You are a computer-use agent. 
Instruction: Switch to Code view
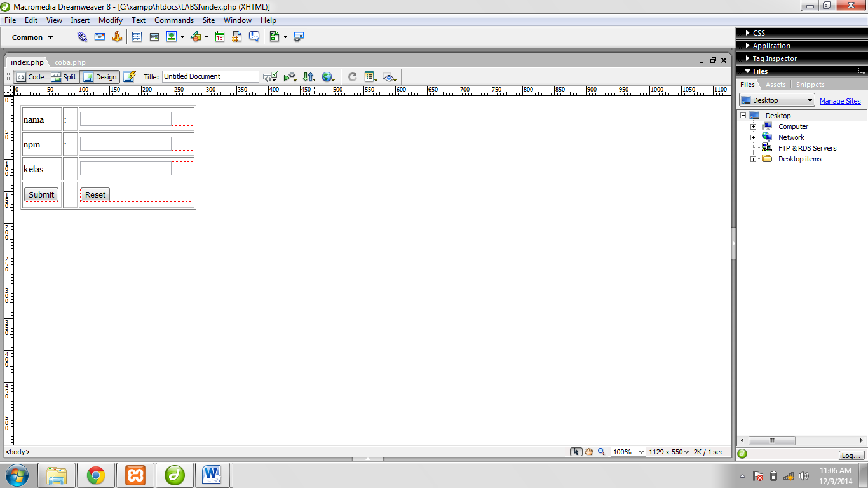pos(30,77)
